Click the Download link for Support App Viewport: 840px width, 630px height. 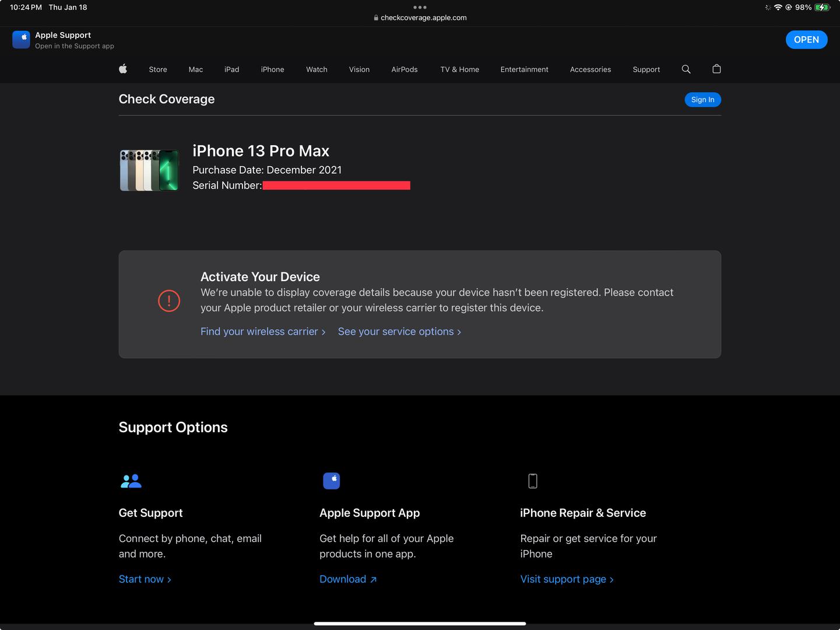coord(348,579)
